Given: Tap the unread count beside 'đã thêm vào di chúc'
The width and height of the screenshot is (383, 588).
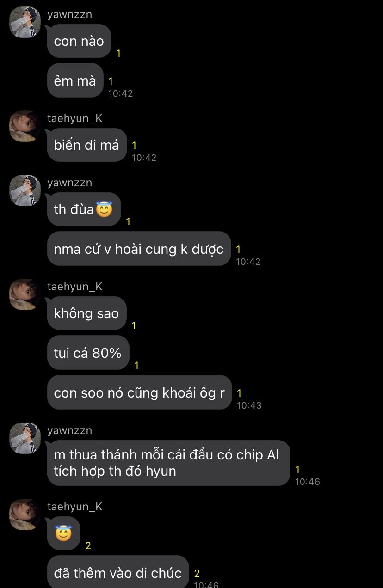Looking at the screenshot, I should click(197, 573).
